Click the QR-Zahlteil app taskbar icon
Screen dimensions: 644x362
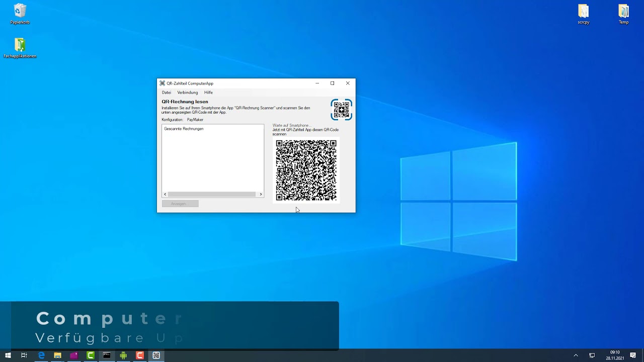point(156,355)
